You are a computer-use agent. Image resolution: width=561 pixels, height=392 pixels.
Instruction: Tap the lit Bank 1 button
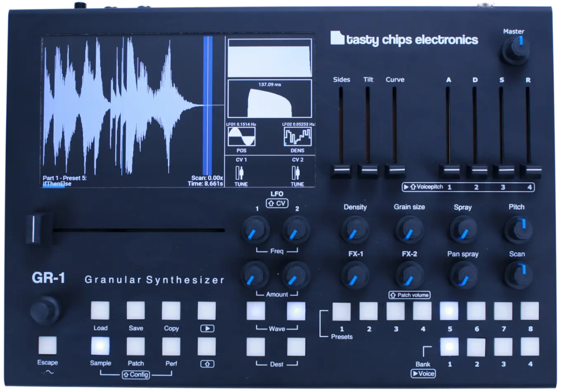point(449,347)
